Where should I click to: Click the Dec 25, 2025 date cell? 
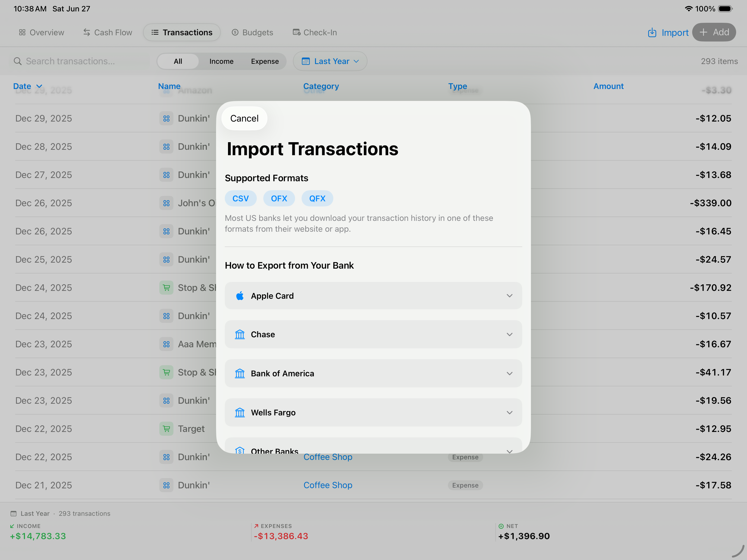click(x=43, y=260)
